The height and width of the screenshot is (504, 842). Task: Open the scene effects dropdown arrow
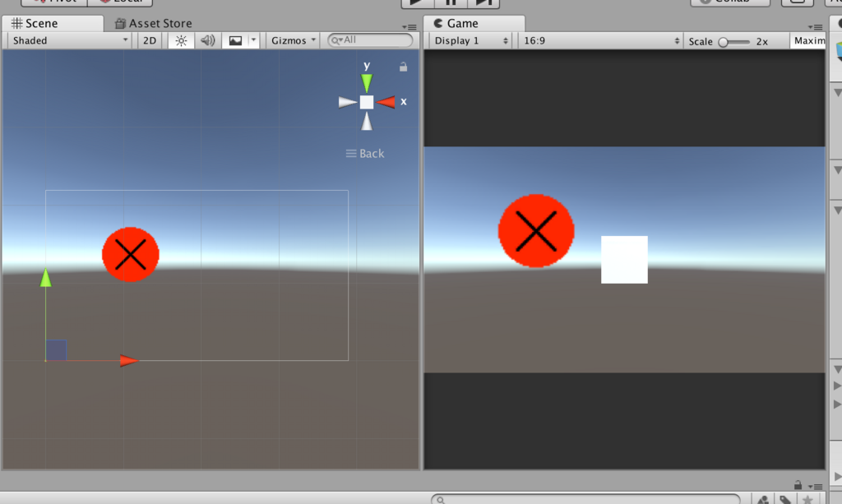pyautogui.click(x=253, y=40)
